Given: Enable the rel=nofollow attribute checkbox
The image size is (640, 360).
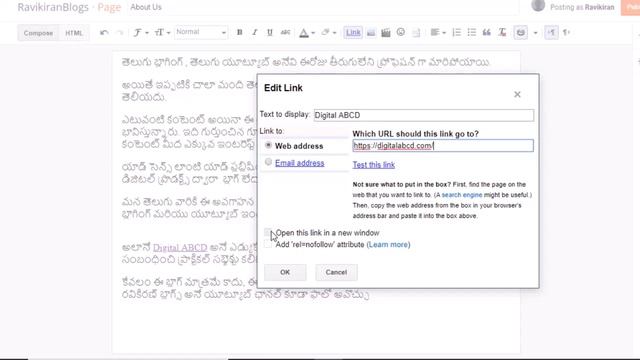Looking at the screenshot, I should coord(268,244).
